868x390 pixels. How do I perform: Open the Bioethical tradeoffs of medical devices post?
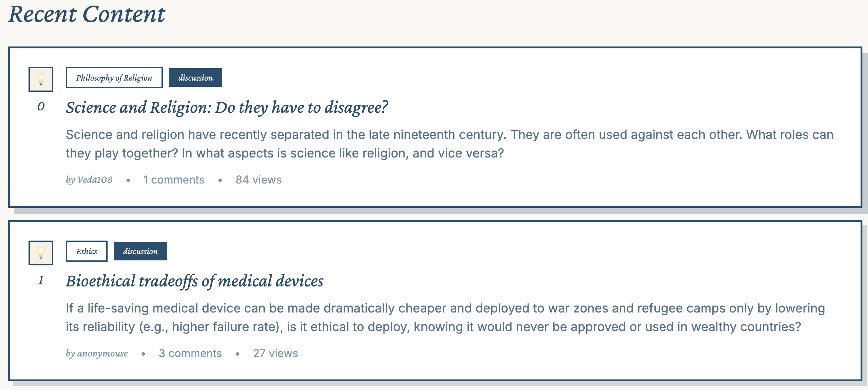click(194, 281)
